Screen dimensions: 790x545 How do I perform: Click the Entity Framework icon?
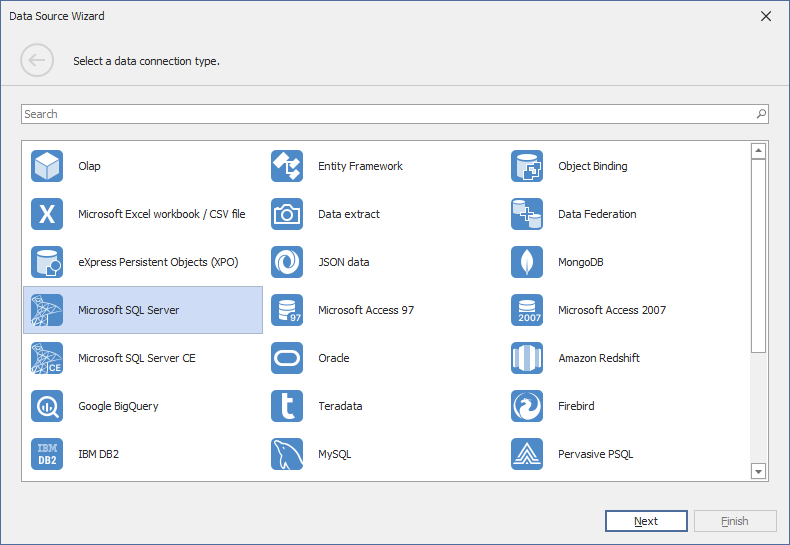click(x=287, y=166)
